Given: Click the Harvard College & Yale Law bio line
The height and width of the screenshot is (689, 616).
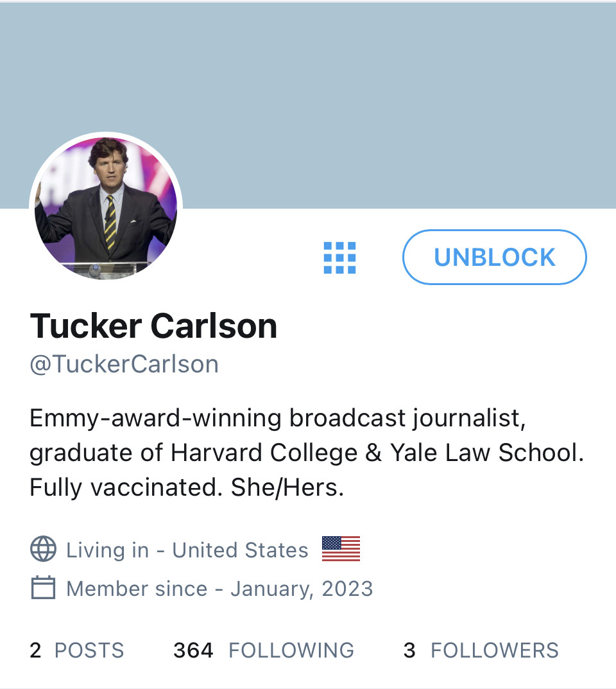Looking at the screenshot, I should 307,453.
